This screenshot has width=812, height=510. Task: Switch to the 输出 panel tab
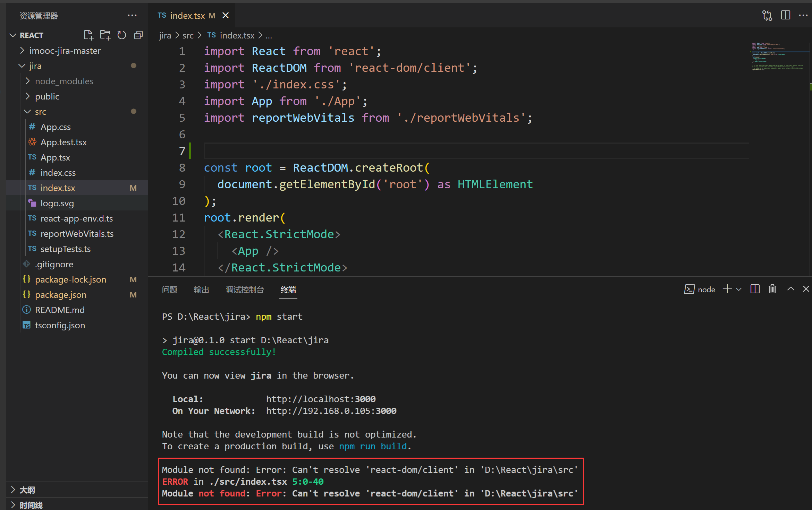[x=201, y=289]
